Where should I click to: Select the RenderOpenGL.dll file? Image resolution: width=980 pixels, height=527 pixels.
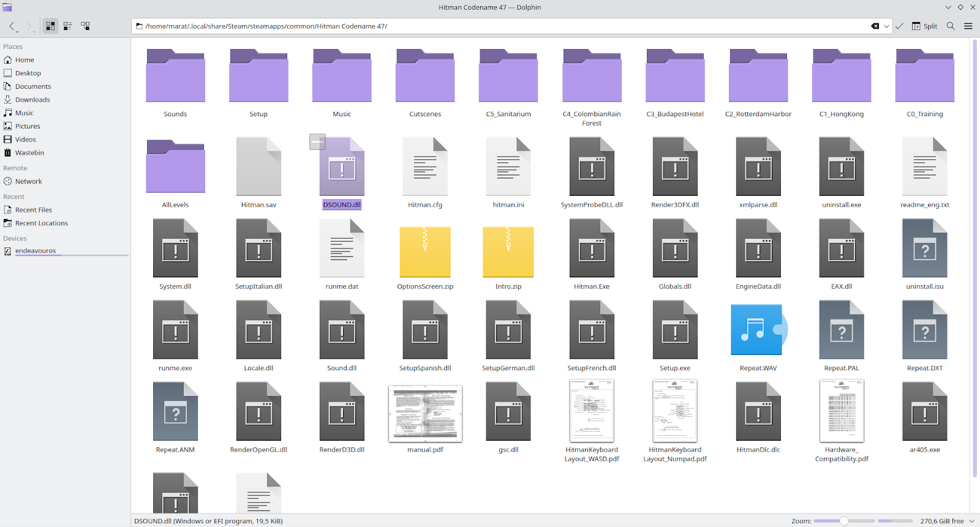[x=258, y=411]
